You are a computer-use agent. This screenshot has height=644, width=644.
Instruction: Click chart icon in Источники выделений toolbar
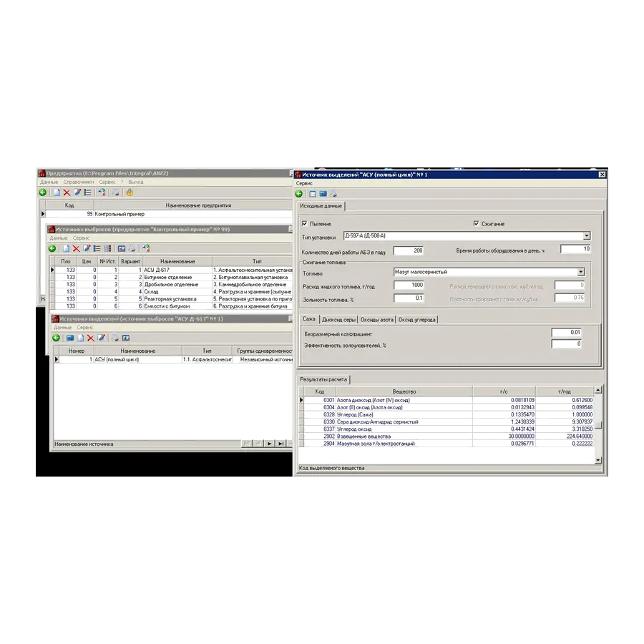(x=126, y=338)
